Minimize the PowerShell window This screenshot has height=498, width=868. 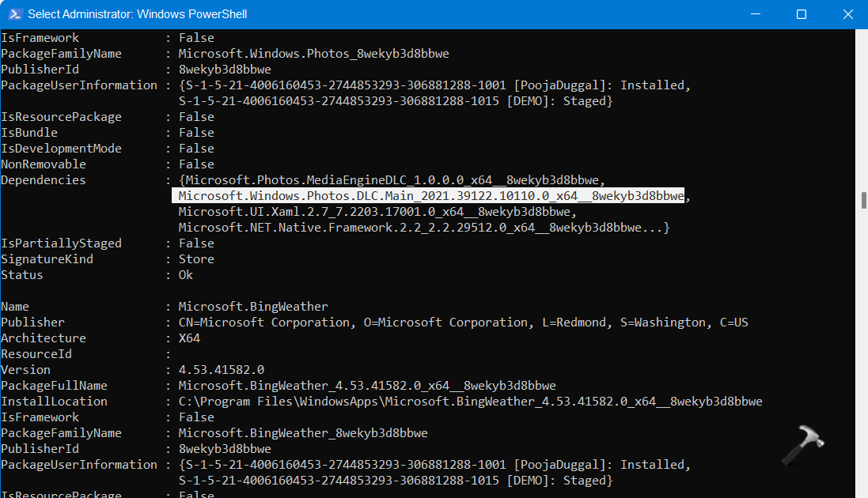click(756, 14)
